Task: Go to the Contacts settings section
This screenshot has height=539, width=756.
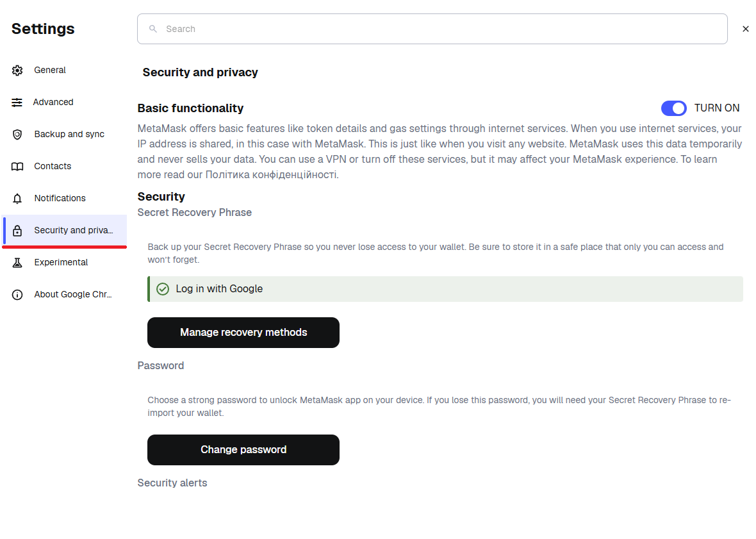Action: coord(53,167)
